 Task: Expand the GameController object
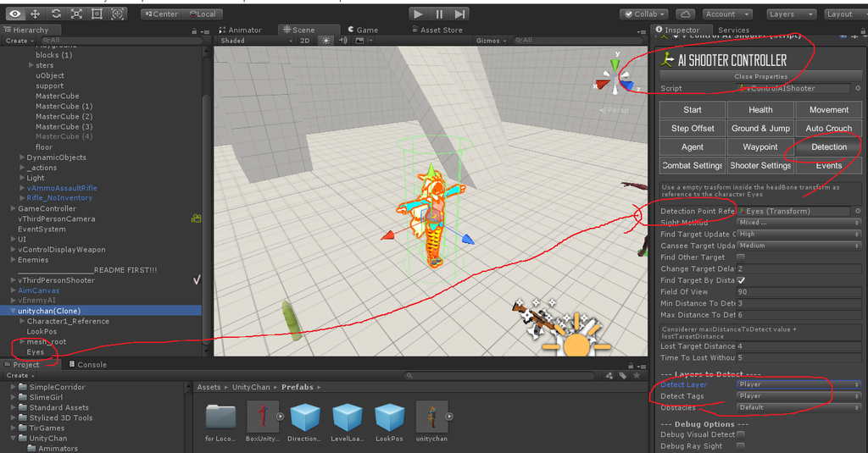(13, 208)
